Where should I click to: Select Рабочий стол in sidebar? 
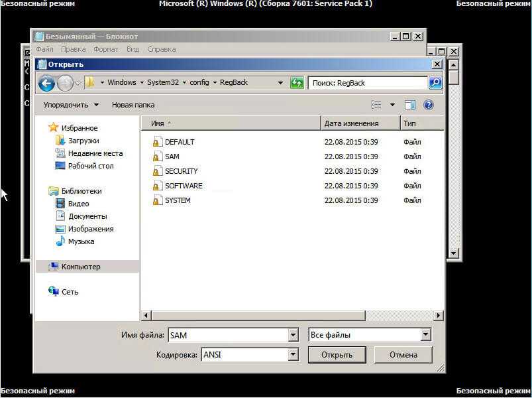point(90,166)
